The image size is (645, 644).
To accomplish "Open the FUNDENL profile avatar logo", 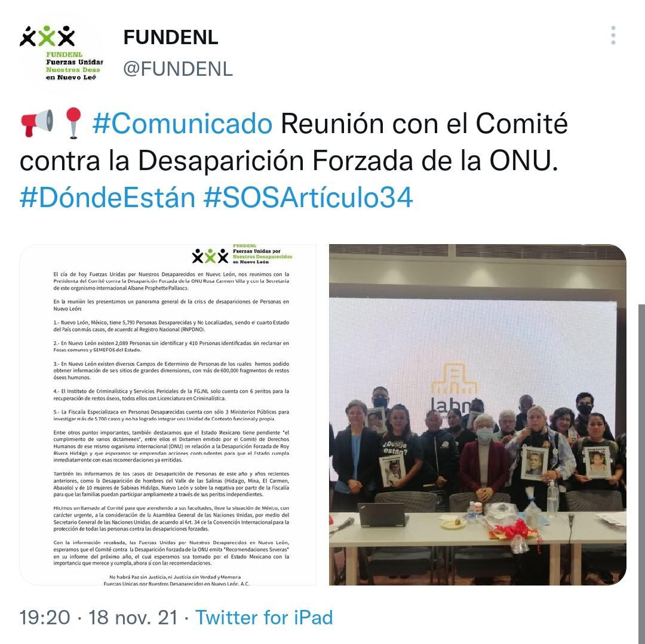I will point(61,53).
